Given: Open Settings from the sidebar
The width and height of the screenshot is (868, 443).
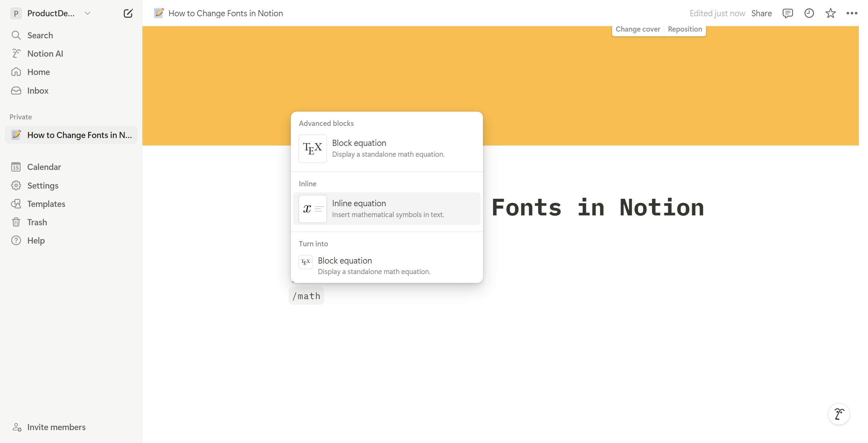Looking at the screenshot, I should point(71,186).
